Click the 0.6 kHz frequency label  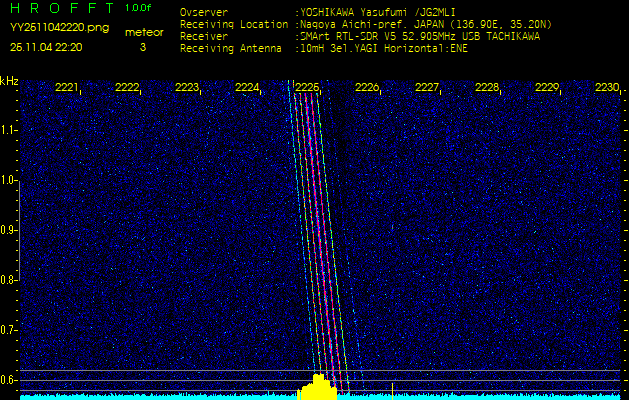point(9,379)
